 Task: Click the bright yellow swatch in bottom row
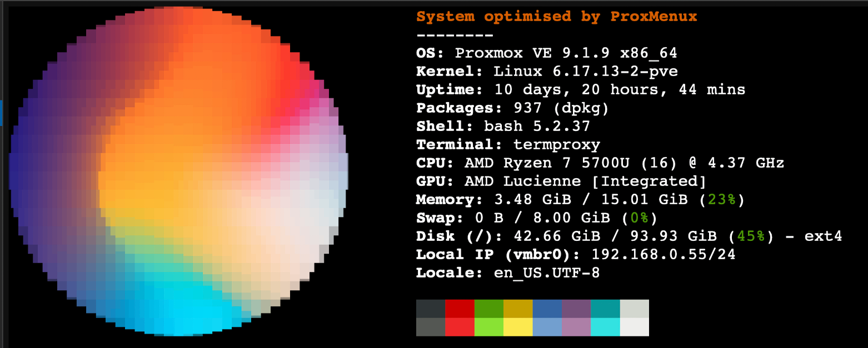tap(518, 327)
